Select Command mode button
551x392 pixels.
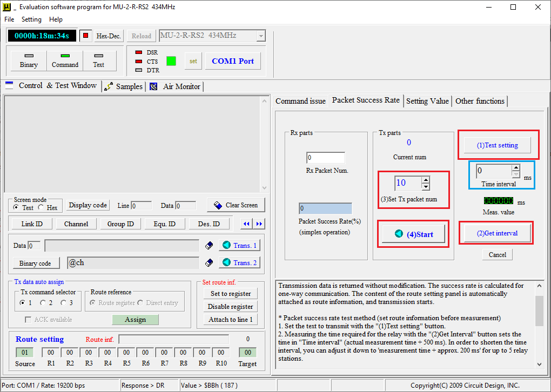[x=65, y=61]
